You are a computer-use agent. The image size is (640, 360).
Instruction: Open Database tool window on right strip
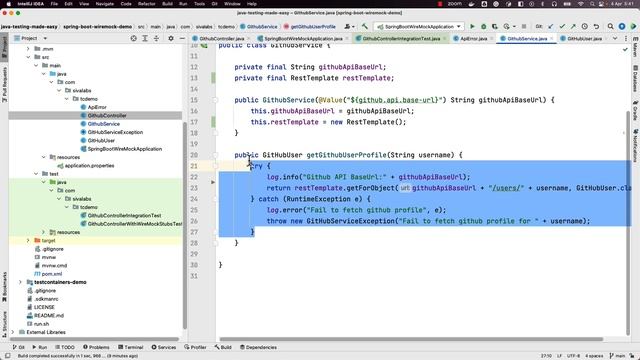tap(636, 78)
